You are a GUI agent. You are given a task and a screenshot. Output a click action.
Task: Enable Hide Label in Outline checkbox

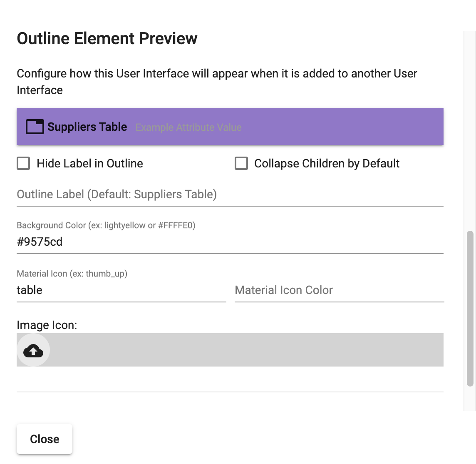(23, 163)
